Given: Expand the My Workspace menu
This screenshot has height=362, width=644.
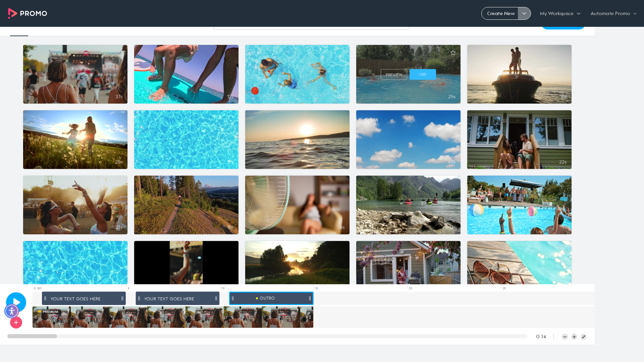Looking at the screenshot, I should 560,13.
